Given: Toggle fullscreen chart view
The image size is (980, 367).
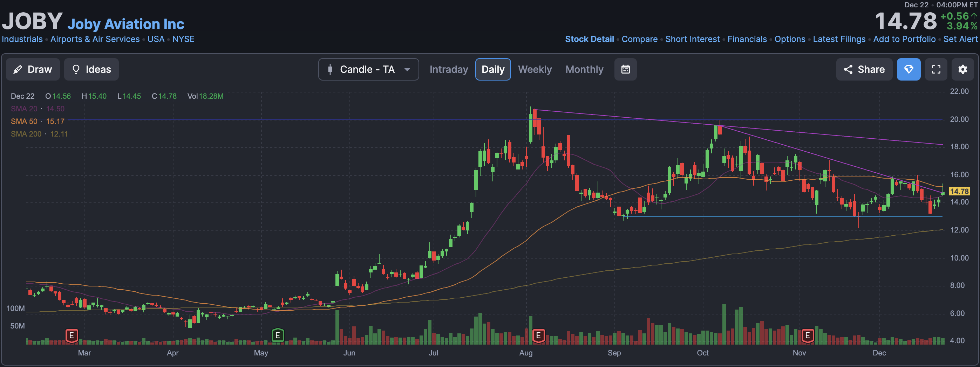Looking at the screenshot, I should 935,69.
